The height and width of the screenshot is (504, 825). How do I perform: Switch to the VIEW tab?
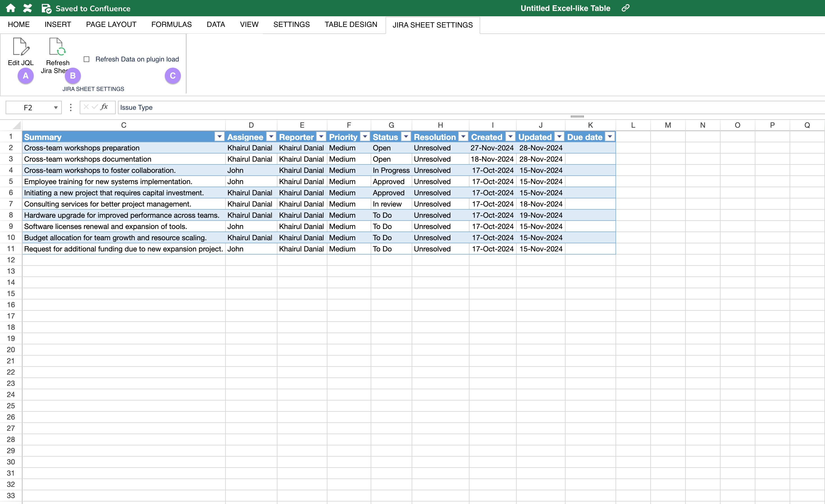[249, 24]
